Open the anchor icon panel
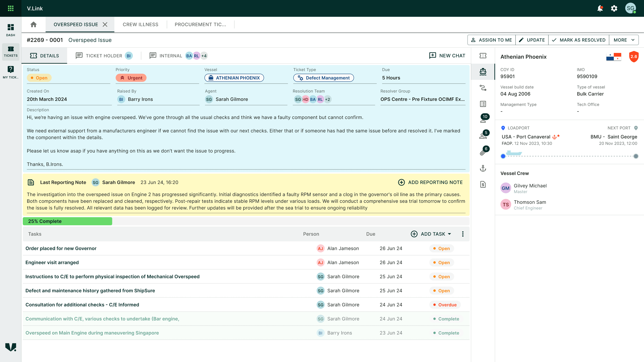The width and height of the screenshot is (644, 362). pos(483,168)
